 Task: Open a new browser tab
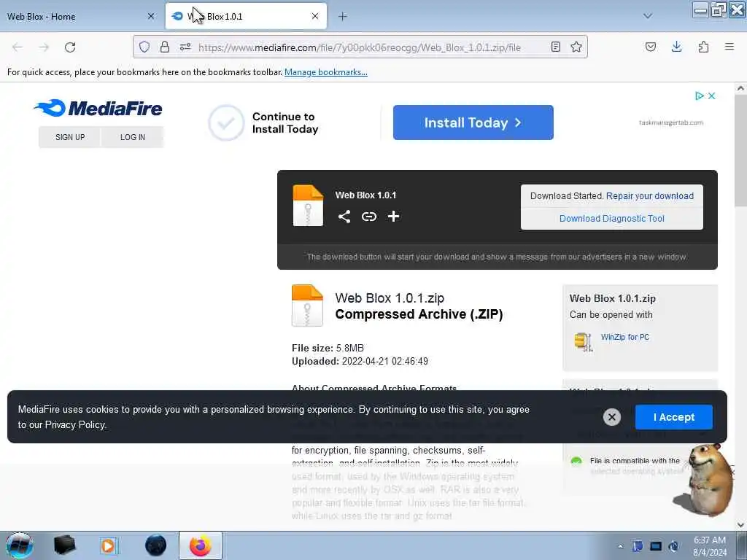pyautogui.click(x=343, y=16)
